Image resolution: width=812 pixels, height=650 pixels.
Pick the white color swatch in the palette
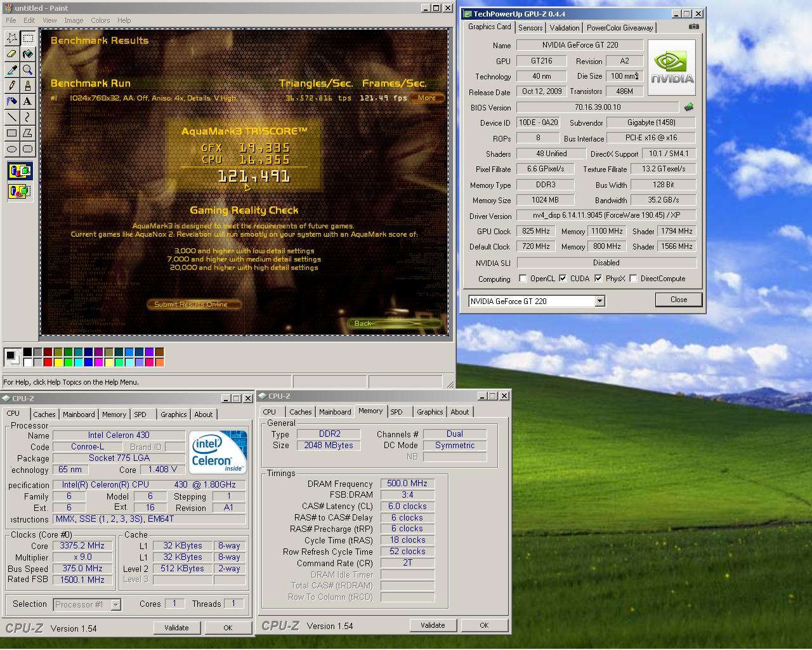point(27,362)
